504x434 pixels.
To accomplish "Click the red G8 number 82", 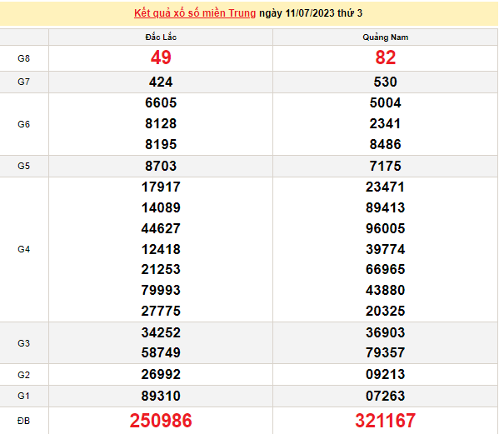I will click(x=385, y=58).
